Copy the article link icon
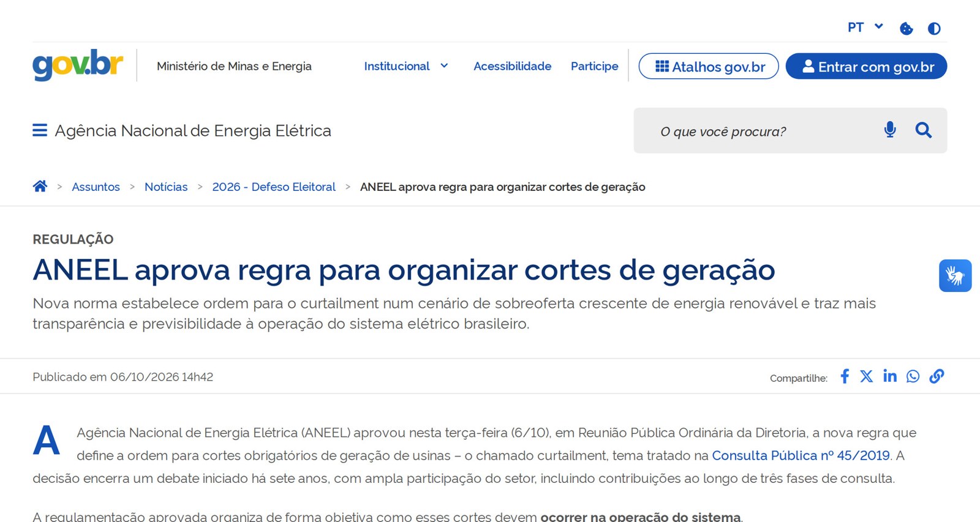The image size is (980, 522). 937,376
